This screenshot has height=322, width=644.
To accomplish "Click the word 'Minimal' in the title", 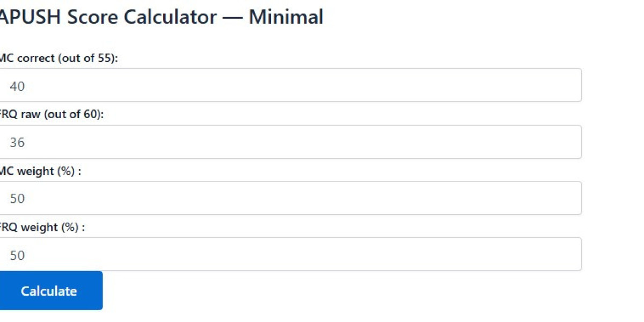I will [286, 17].
